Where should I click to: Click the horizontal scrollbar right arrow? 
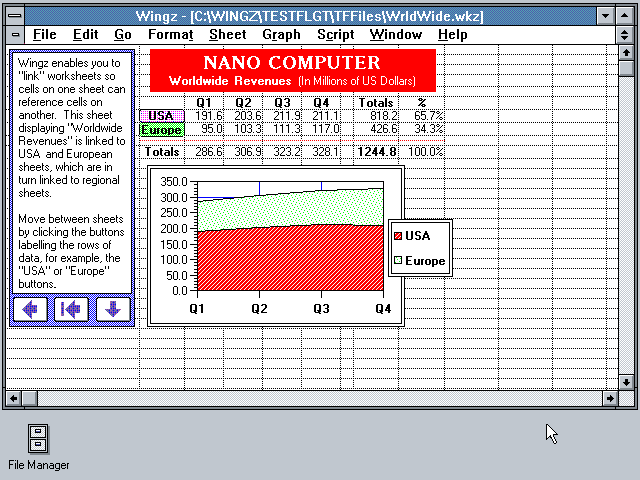(x=610, y=398)
